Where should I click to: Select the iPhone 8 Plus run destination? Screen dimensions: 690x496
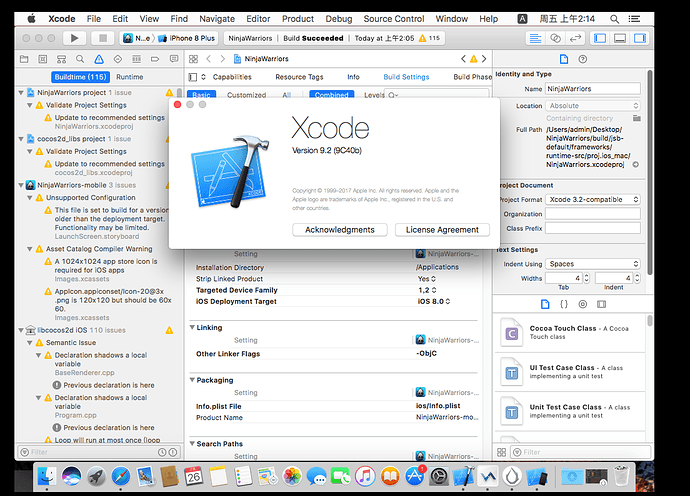click(x=187, y=38)
